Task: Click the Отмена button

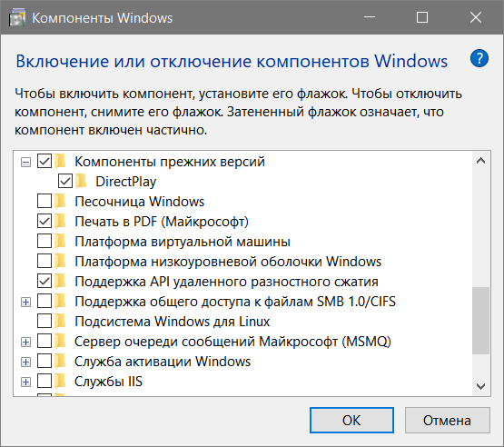Action: 447,420
